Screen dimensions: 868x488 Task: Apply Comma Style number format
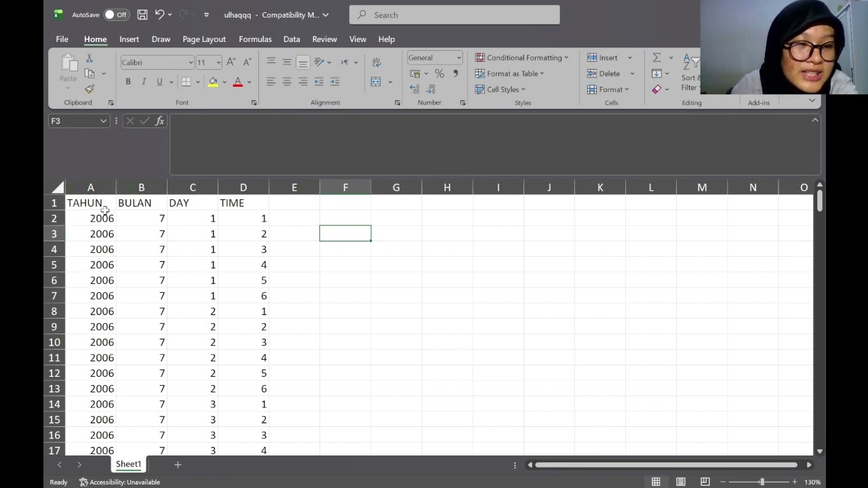coord(456,73)
